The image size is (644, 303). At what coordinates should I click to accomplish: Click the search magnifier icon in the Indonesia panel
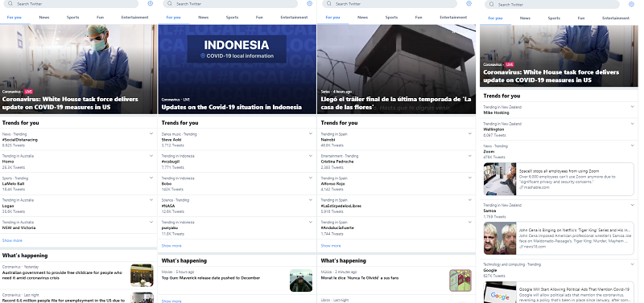tap(170, 4)
